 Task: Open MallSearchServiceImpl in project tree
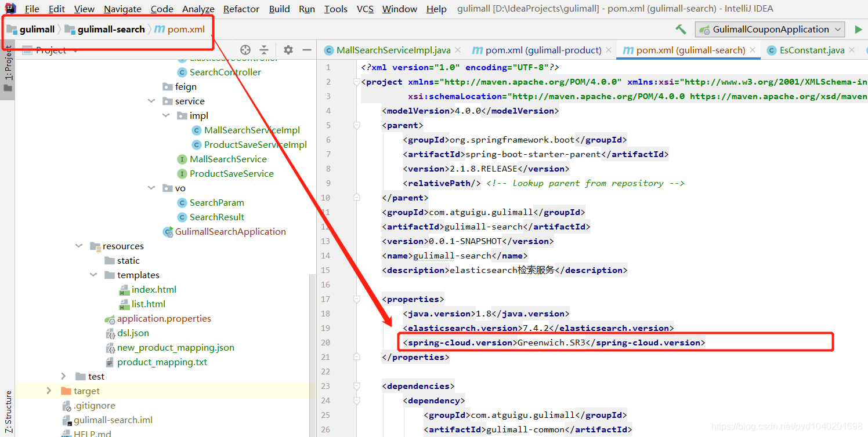pos(252,130)
